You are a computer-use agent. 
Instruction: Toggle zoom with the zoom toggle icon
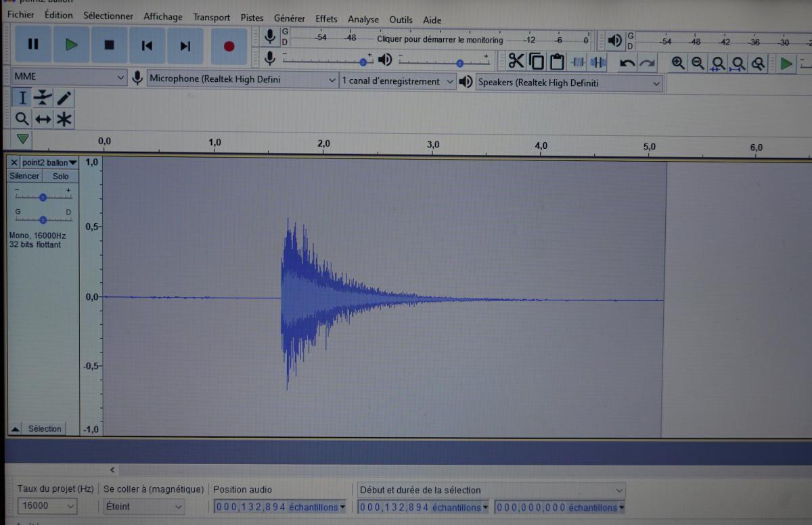[759, 64]
